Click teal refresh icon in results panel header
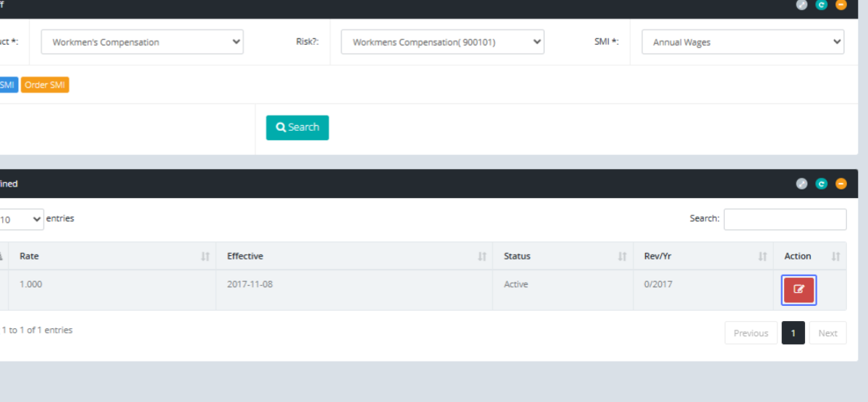This screenshot has width=868, height=402. [821, 184]
